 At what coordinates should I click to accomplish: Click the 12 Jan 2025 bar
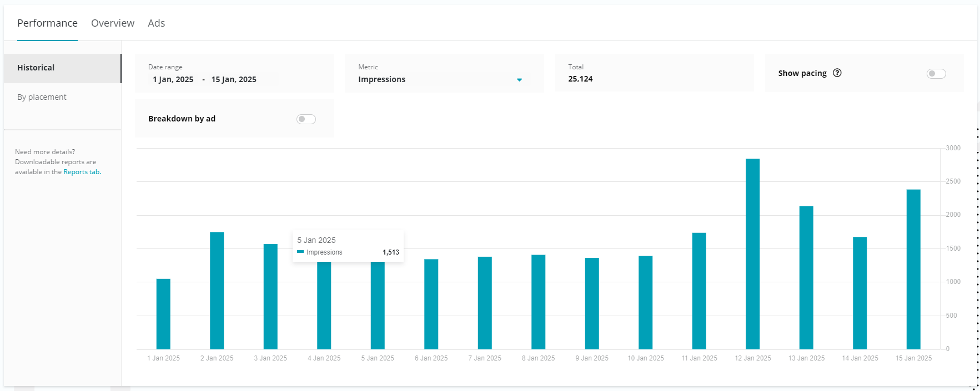click(752, 254)
